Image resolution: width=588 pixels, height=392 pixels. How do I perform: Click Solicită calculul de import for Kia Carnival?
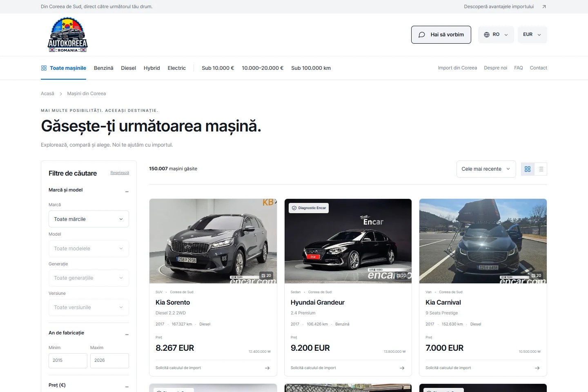point(448,368)
